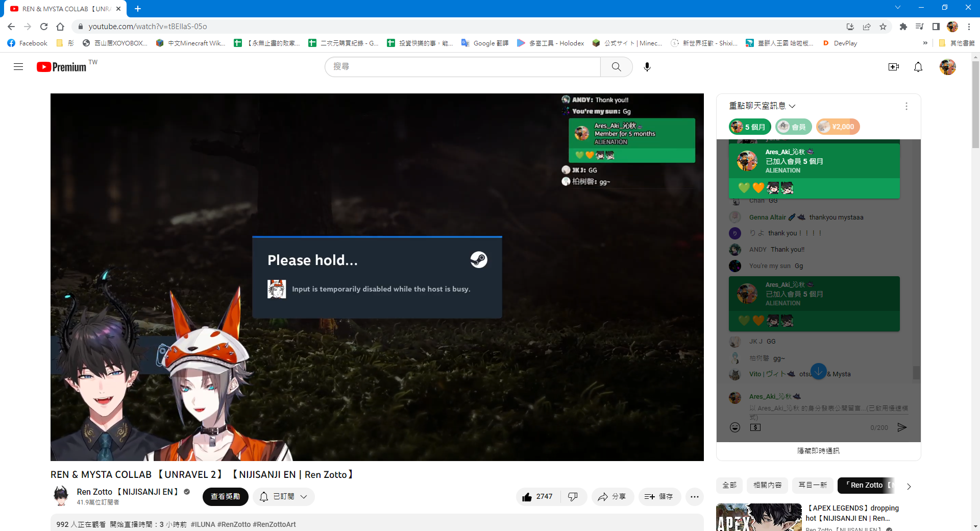The image size is (980, 531).
Task: Expand 重點聊天室訊息 chat mode dropdown
Action: click(762, 106)
